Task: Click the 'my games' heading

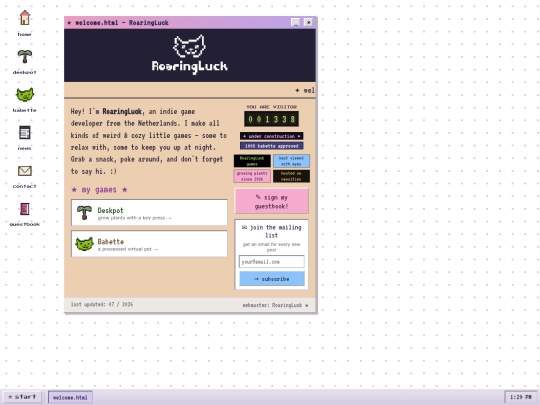Action: coord(99,190)
